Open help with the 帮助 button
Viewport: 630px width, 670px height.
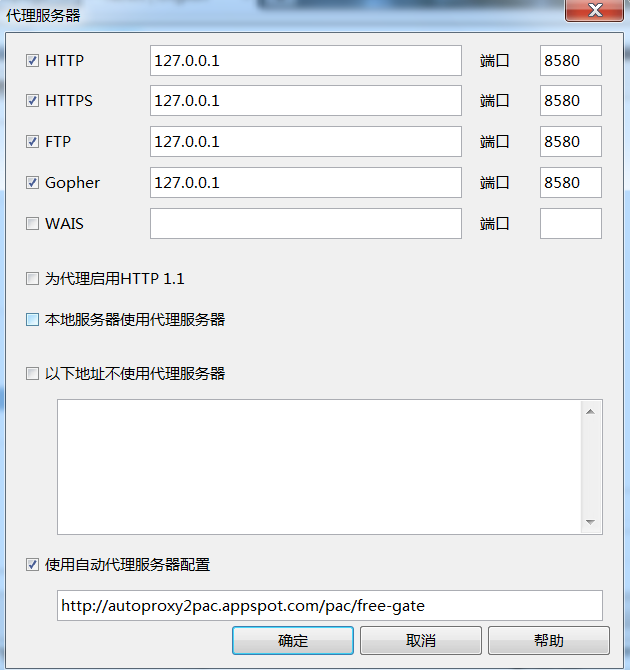549,641
